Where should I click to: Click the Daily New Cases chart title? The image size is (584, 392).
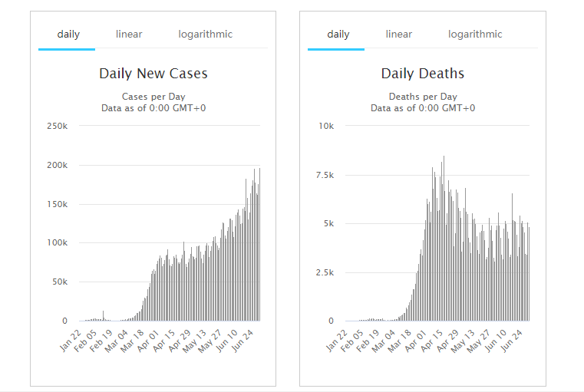tap(153, 74)
